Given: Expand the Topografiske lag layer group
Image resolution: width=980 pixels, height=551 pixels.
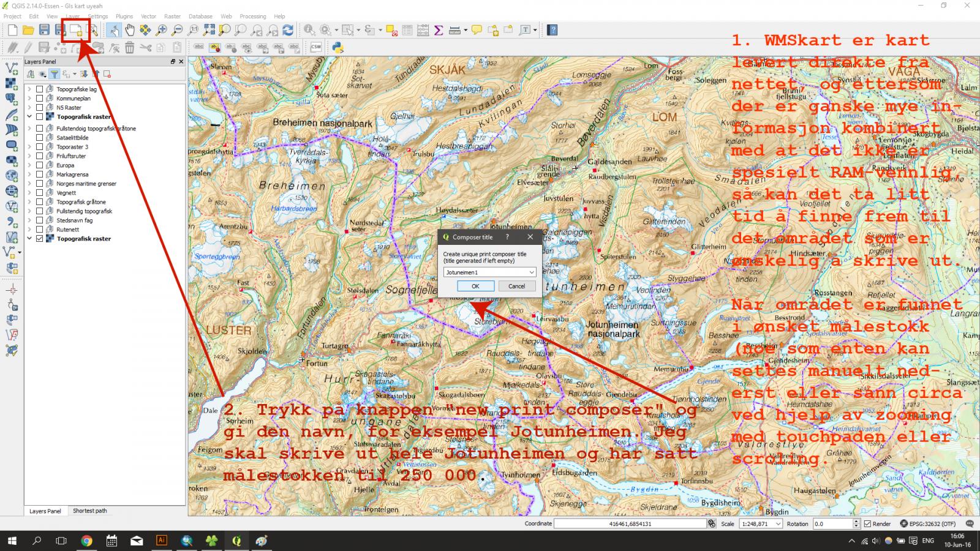Looking at the screenshot, I should tap(29, 89).
